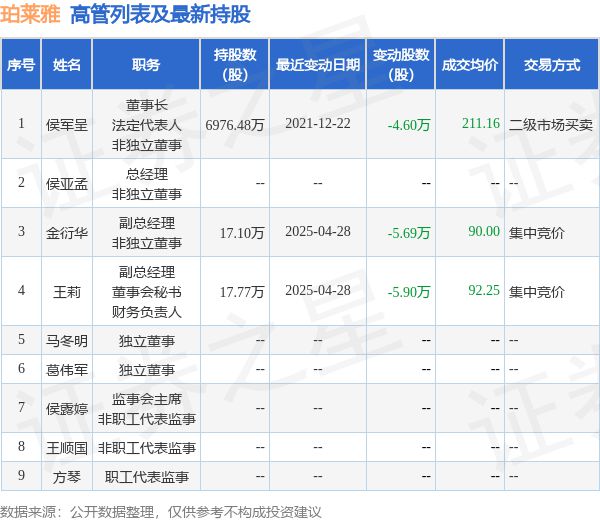This screenshot has height=521, width=600.
Task: Click 2025-04-28 date in 金衍华's row
Action: (x=318, y=231)
